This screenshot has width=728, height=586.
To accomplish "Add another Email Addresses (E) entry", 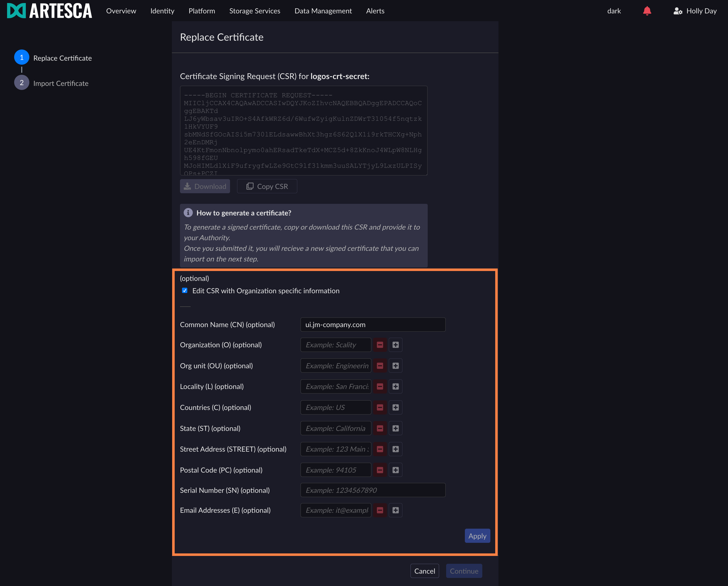I will (x=396, y=510).
